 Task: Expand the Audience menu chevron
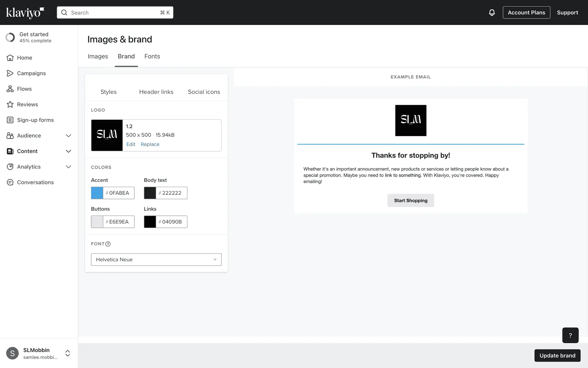pos(68,136)
